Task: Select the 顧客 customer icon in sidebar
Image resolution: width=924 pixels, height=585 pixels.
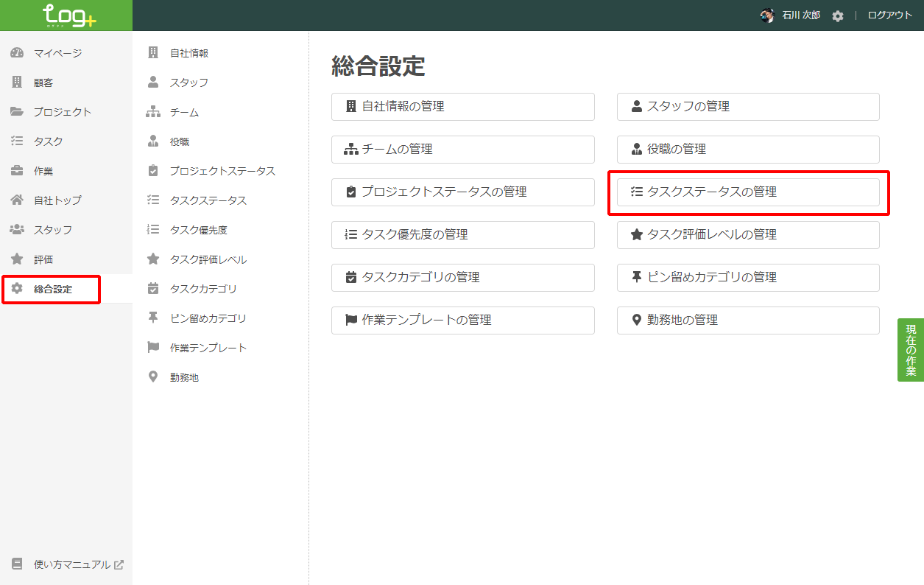Action: [16, 82]
